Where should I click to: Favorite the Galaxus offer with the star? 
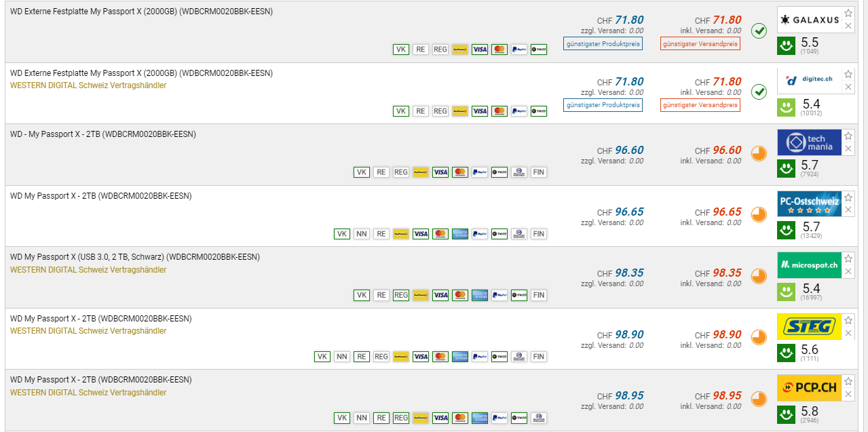pyautogui.click(x=848, y=14)
